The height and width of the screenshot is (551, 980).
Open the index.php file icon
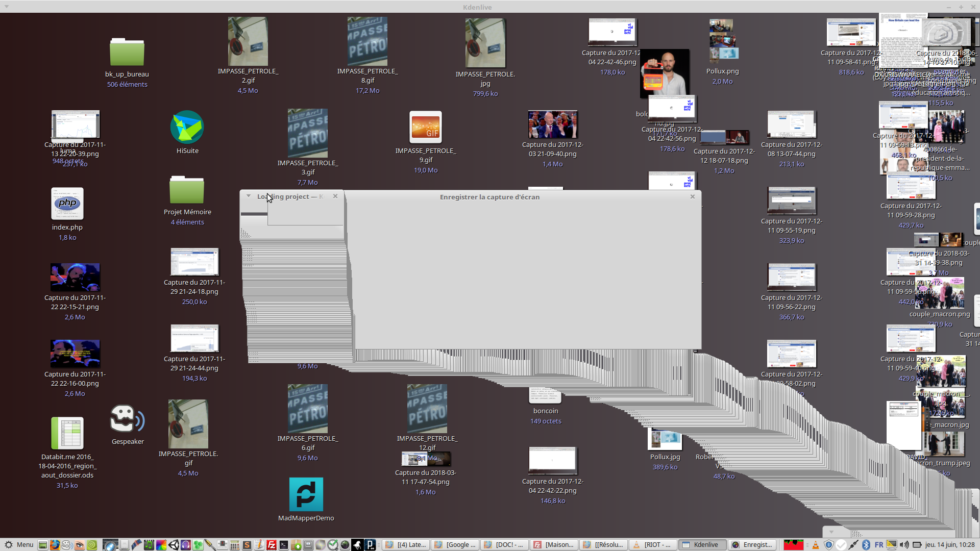pyautogui.click(x=67, y=204)
